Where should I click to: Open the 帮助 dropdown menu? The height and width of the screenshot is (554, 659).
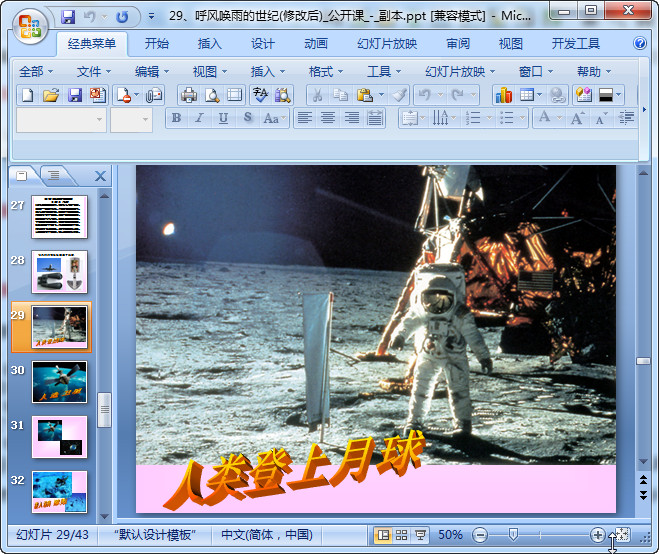click(x=594, y=72)
